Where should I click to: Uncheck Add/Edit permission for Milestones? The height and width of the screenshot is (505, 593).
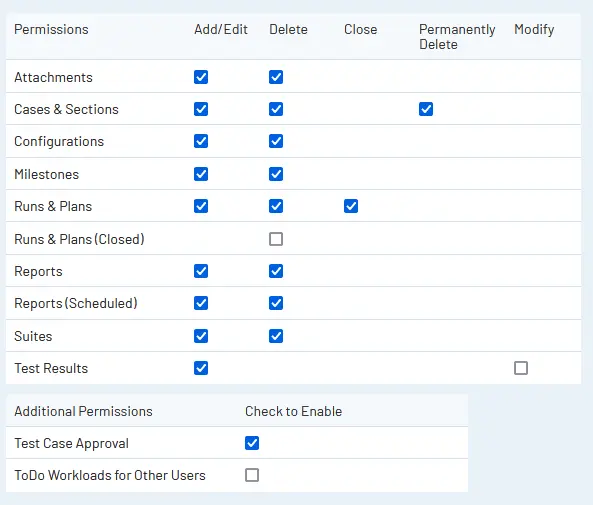tap(201, 174)
